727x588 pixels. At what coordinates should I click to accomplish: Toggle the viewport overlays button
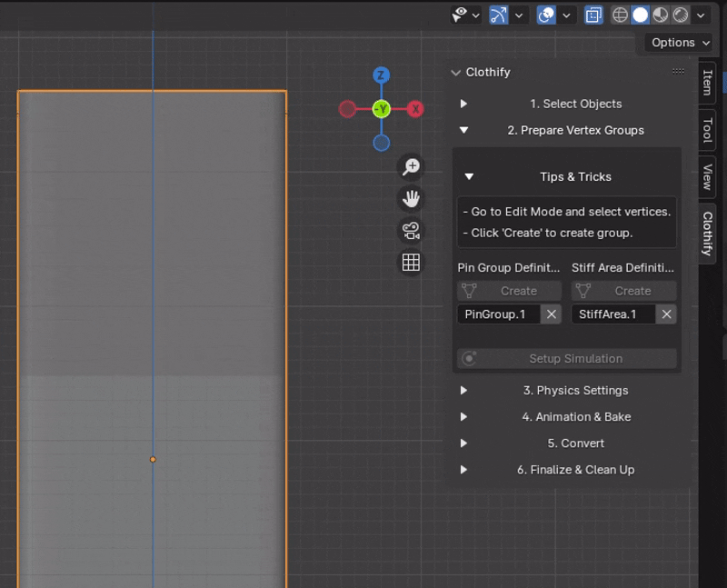coord(546,15)
